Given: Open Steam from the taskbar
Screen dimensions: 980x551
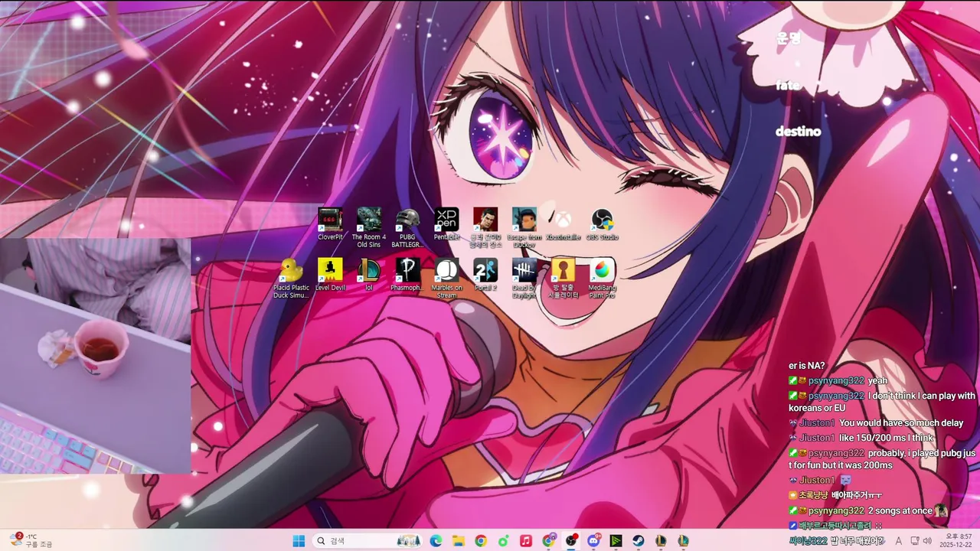Looking at the screenshot, I should point(639,541).
